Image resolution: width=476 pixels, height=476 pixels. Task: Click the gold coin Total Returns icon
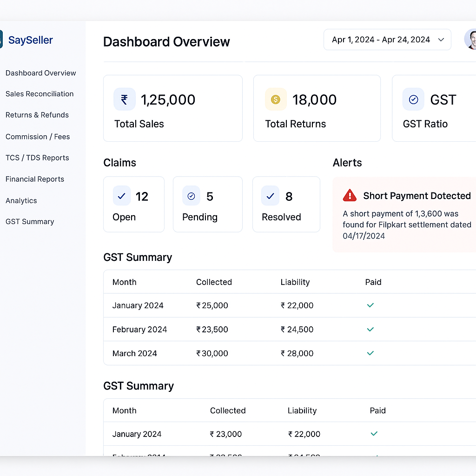[276, 99]
